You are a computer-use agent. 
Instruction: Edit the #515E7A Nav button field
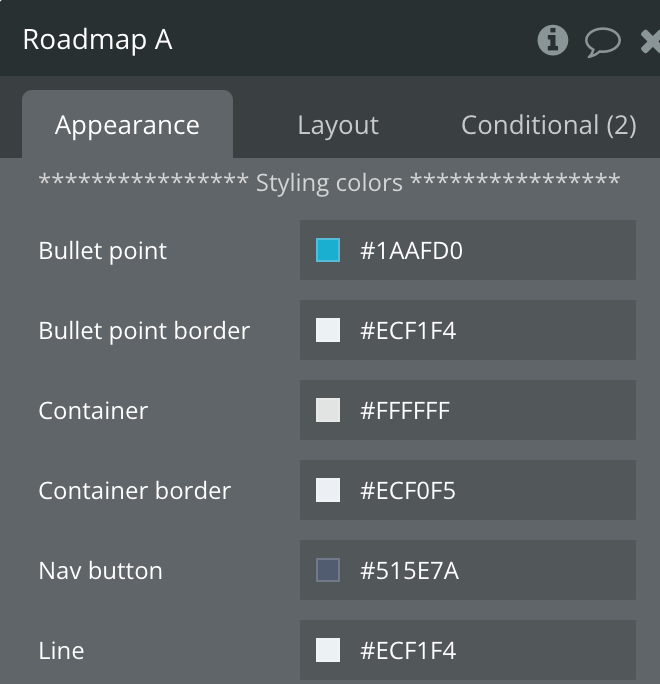pyautogui.click(x=468, y=570)
